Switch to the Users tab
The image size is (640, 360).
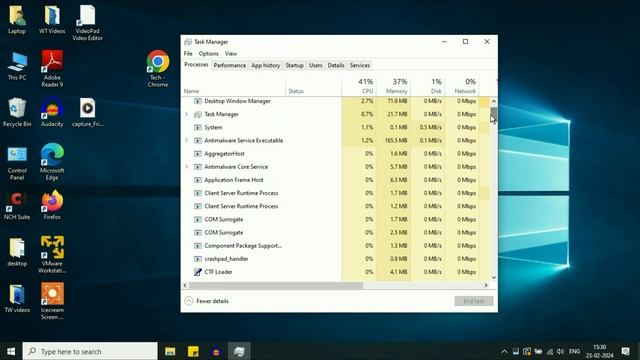click(x=316, y=65)
